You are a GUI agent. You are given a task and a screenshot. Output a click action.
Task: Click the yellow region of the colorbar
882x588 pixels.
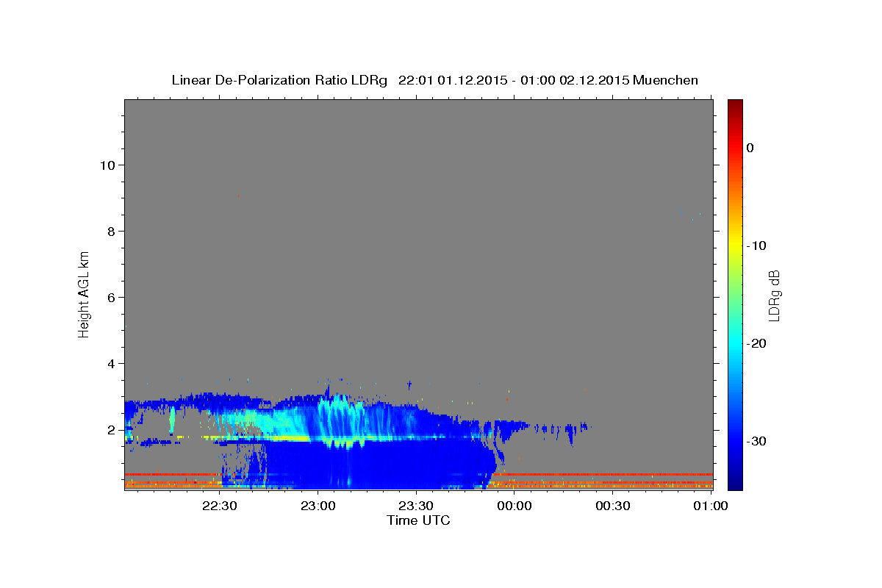(x=735, y=246)
